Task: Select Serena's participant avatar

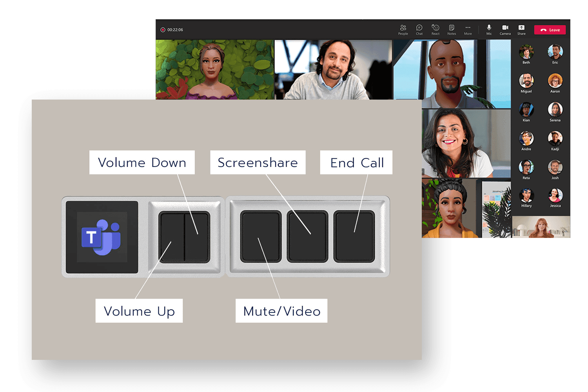Action: pos(555,110)
